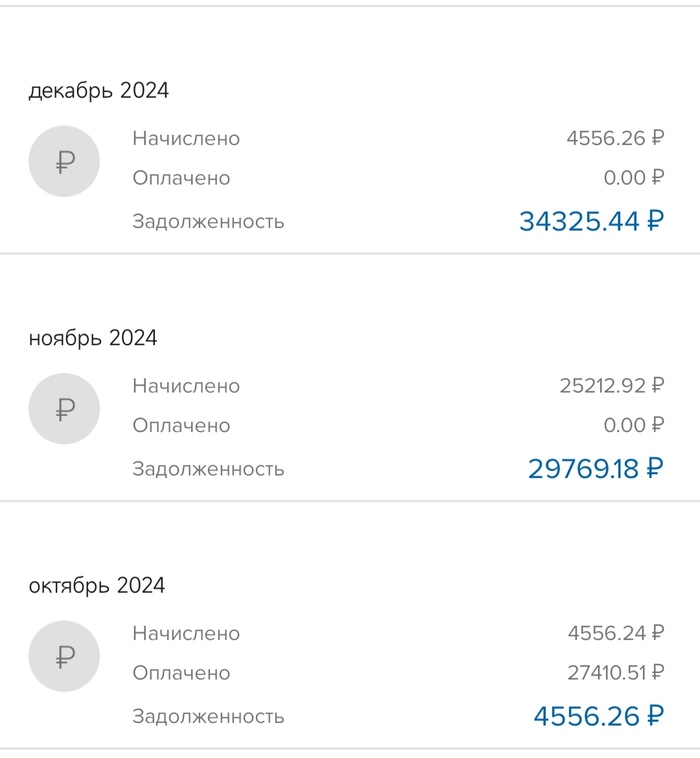700x758 pixels.
Task: Click debt amount 34325.44 ₽
Action: pos(591,221)
